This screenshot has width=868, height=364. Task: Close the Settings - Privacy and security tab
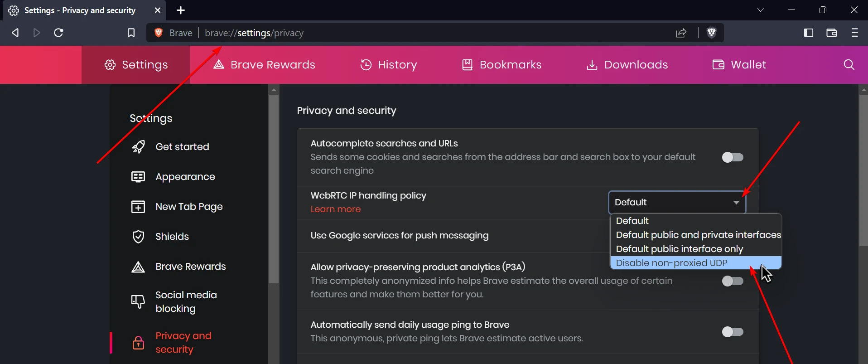[x=158, y=10]
